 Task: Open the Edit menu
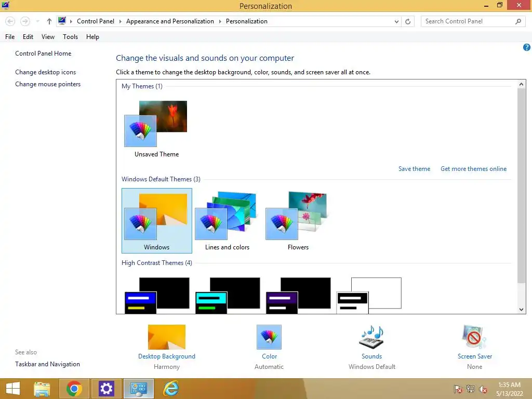28,37
